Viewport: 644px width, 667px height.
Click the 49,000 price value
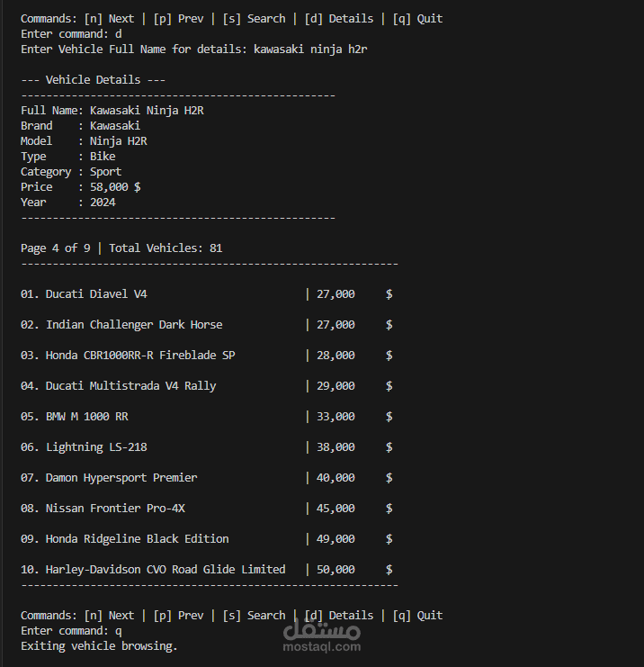[x=335, y=539]
